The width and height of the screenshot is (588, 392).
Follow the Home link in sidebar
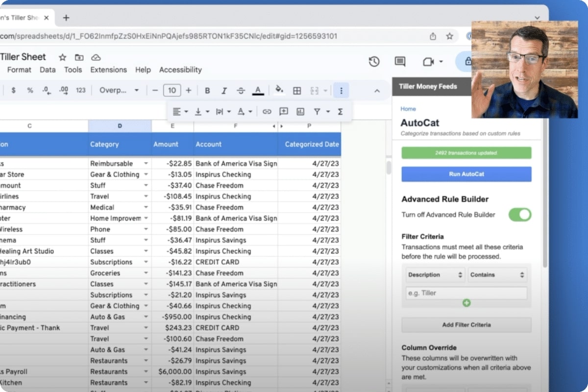point(408,109)
